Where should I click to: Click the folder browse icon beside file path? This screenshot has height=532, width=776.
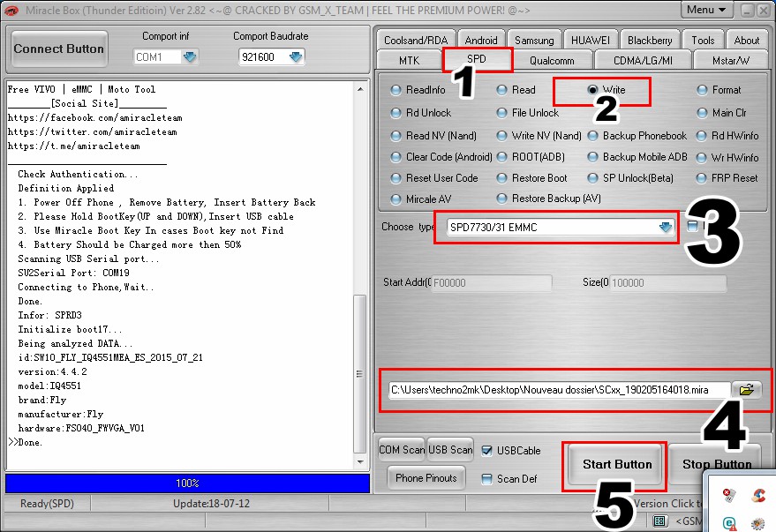(747, 389)
